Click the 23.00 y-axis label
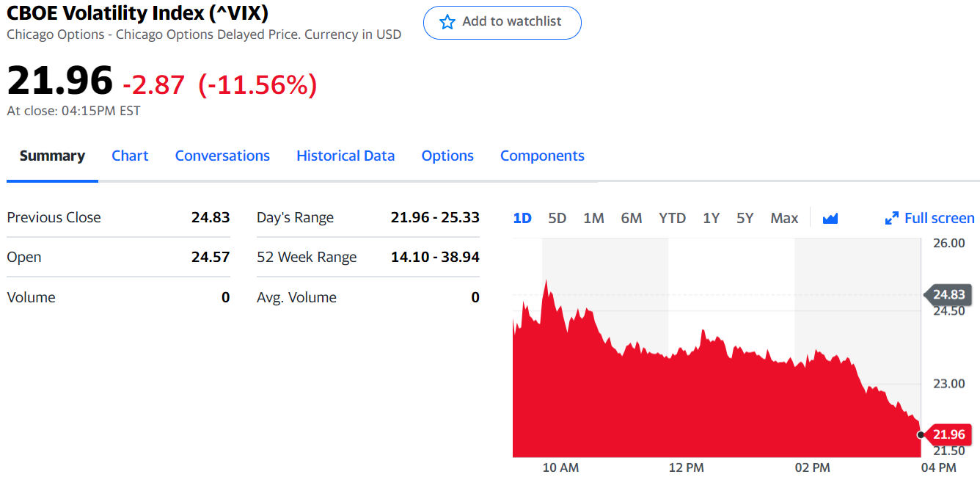980x477 pixels. [x=948, y=384]
